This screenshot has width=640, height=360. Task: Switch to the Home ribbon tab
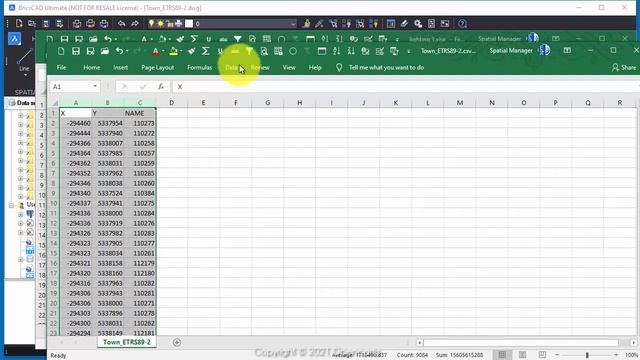pyautogui.click(x=91, y=67)
